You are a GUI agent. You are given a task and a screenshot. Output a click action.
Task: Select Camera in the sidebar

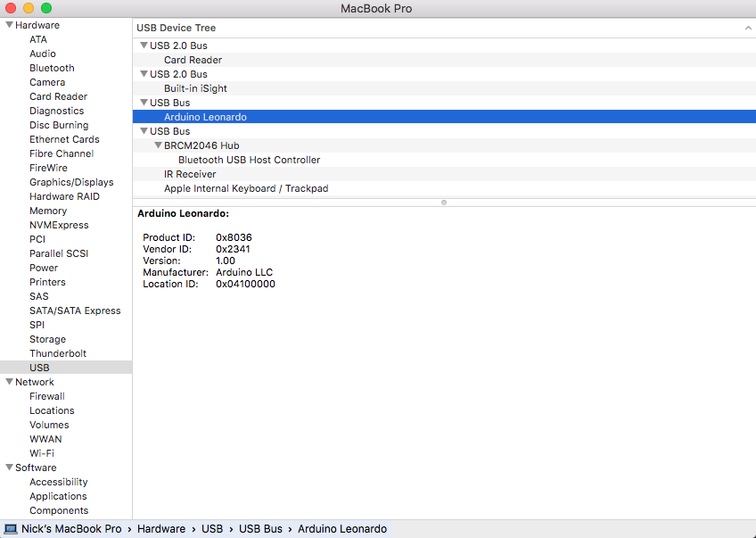(x=47, y=82)
